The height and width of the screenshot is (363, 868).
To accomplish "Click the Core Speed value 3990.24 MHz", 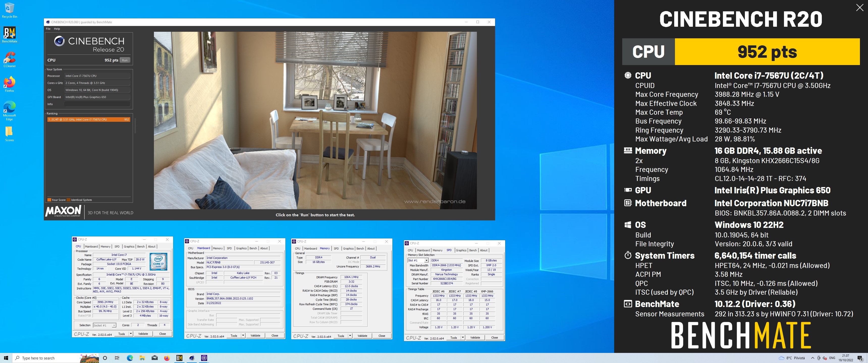I will coord(105,302).
